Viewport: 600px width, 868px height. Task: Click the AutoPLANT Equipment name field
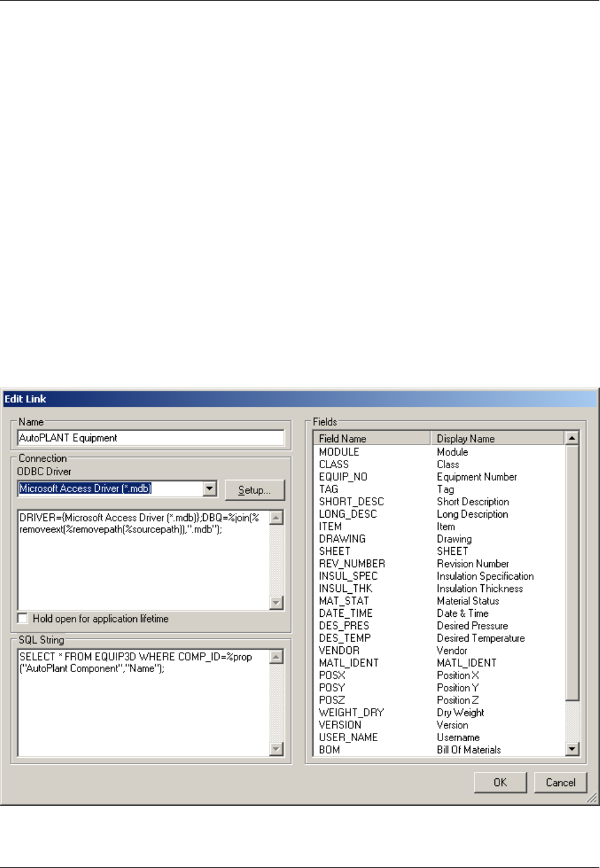[150, 438]
